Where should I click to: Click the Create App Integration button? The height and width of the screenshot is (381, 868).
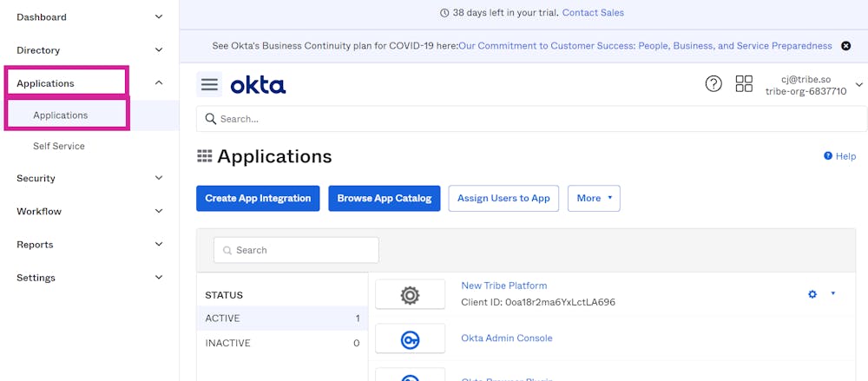258,198
